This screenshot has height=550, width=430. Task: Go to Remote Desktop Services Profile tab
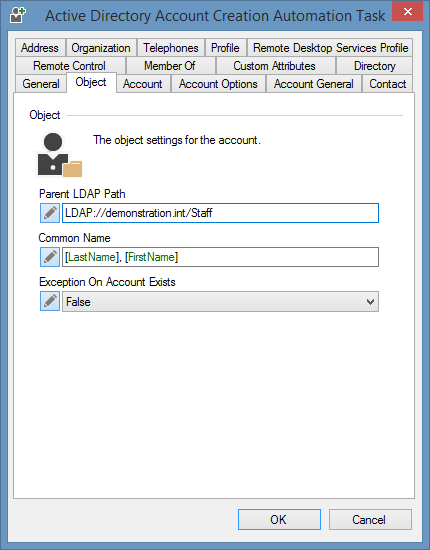coord(330,48)
